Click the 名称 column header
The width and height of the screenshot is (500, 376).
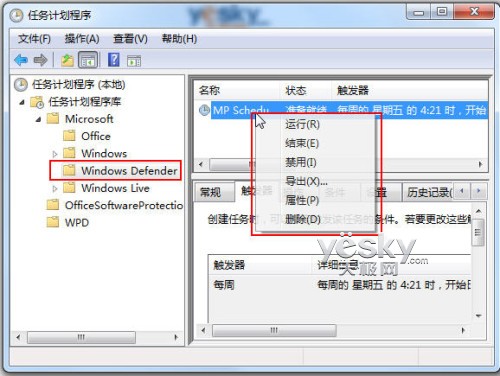[x=236, y=90]
